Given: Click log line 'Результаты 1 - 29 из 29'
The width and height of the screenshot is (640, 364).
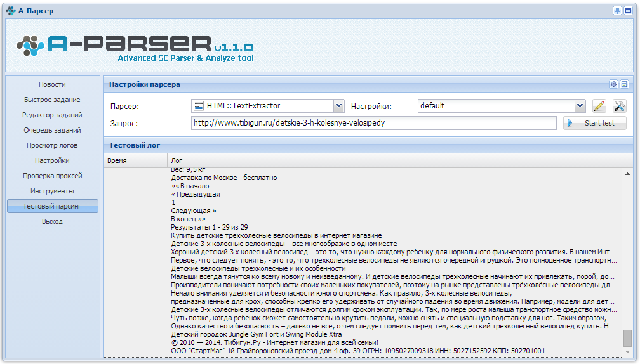Looking at the screenshot, I should point(210,227).
